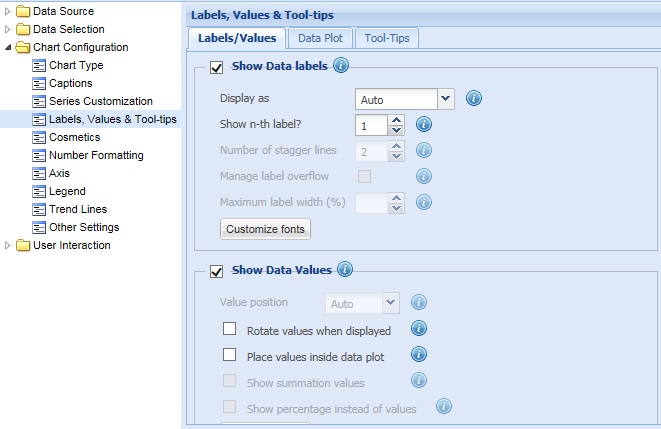Switch to the Data Plot tab
Viewport: 661px width, 429px height.
point(320,38)
